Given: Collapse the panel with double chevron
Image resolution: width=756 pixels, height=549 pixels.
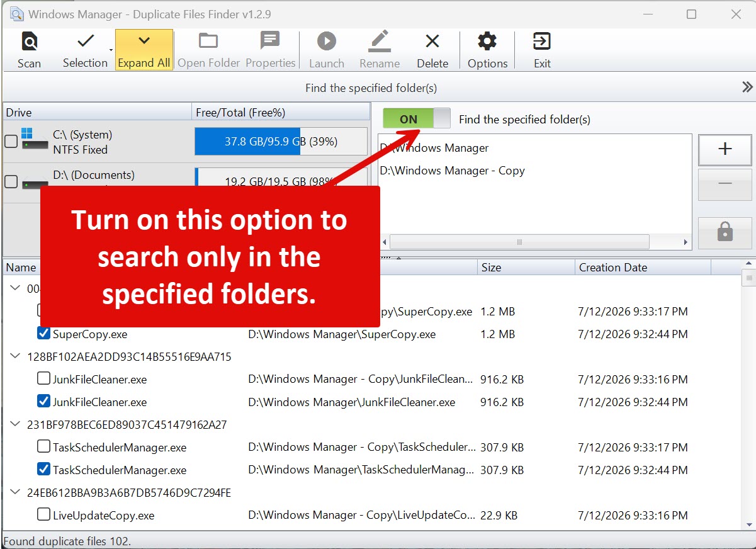Looking at the screenshot, I should click(x=747, y=88).
